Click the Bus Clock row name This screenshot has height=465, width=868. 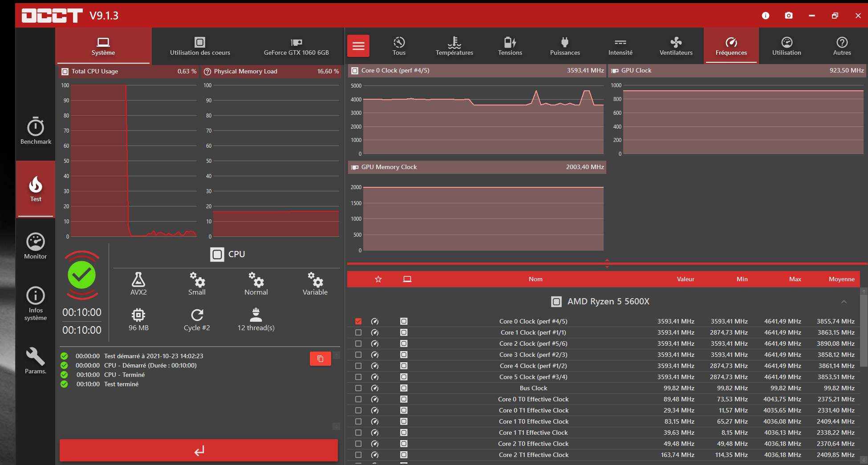click(x=534, y=388)
